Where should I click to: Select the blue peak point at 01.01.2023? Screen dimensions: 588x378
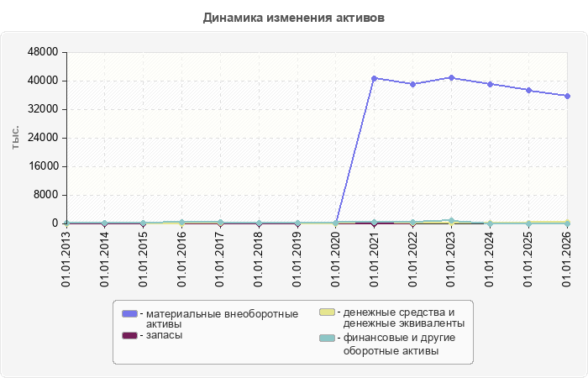452,77
